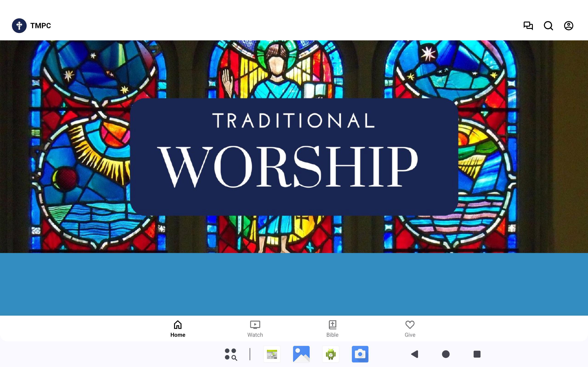Open the Bible tab

pos(332,328)
